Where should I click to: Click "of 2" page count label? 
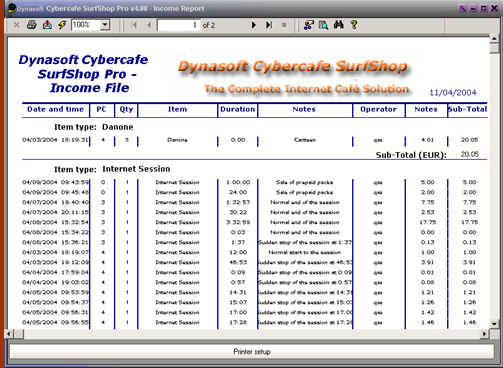tap(209, 25)
